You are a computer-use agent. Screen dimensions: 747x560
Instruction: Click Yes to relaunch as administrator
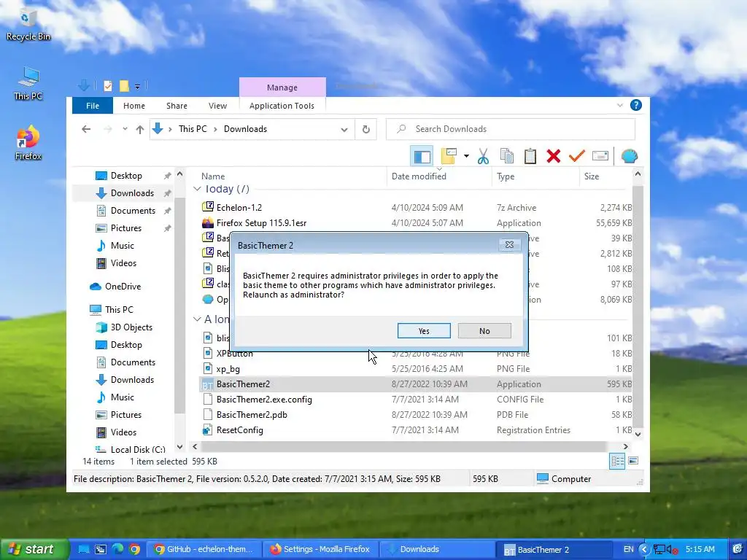424,331
